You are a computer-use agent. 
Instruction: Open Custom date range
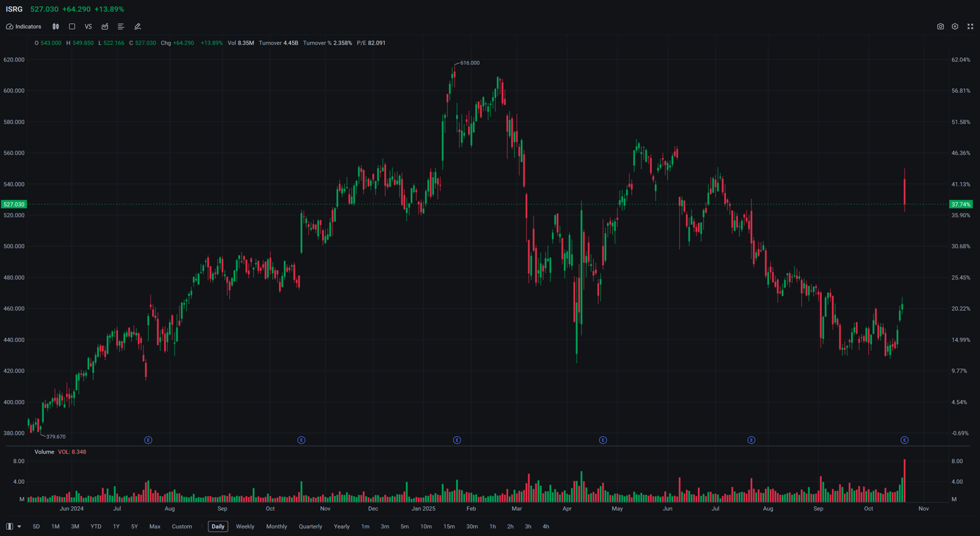click(x=182, y=526)
